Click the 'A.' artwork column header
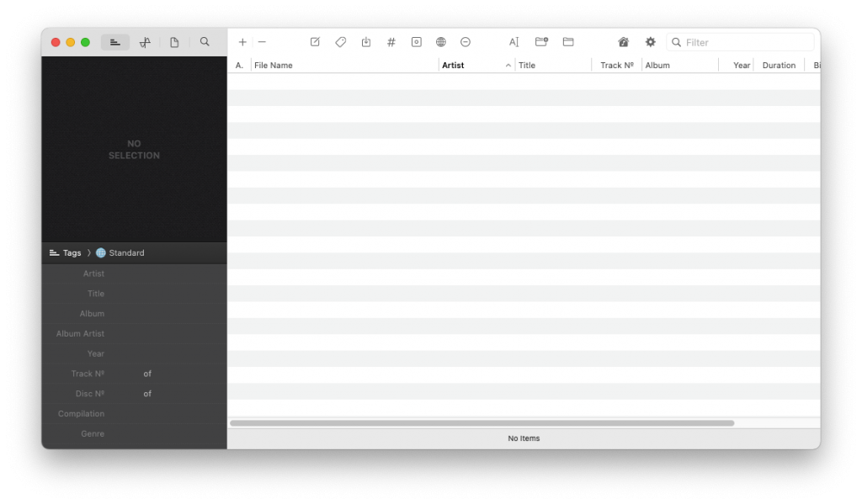This screenshot has height=504, width=862. [239, 66]
